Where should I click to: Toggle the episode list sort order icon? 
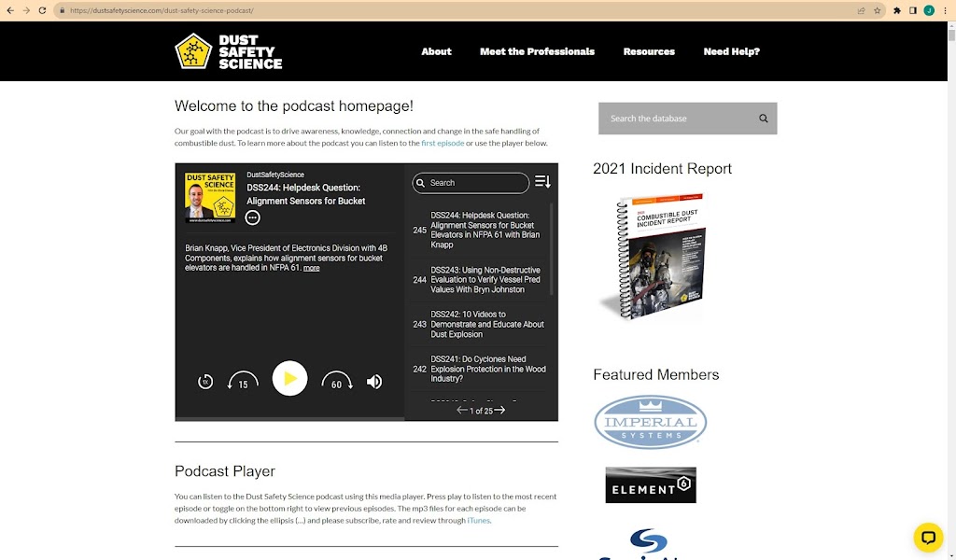pyautogui.click(x=542, y=182)
